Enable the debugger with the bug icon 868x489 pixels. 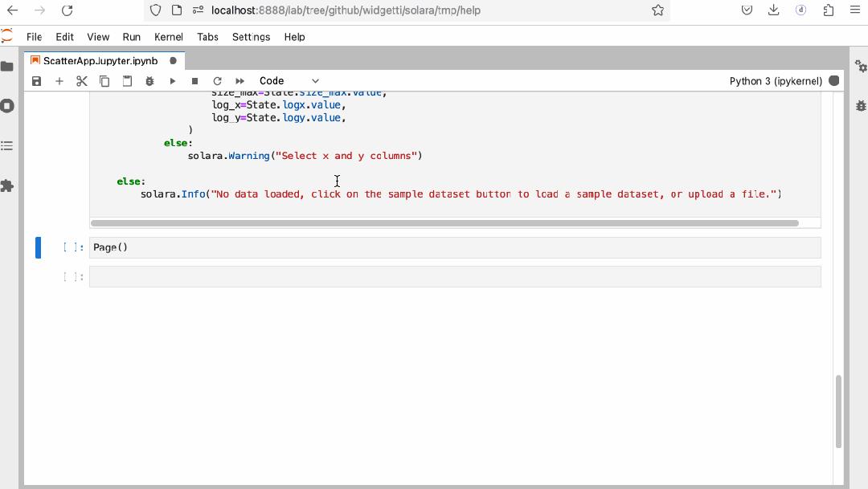pyautogui.click(x=149, y=80)
